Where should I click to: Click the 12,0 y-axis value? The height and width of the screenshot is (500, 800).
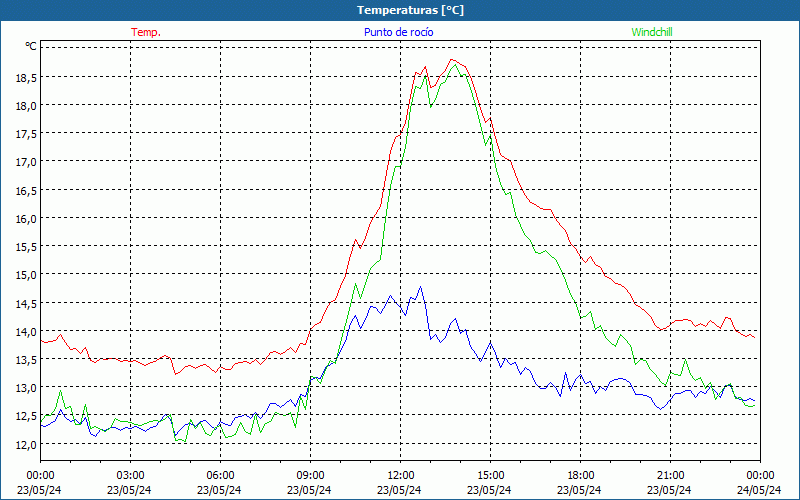[26, 444]
